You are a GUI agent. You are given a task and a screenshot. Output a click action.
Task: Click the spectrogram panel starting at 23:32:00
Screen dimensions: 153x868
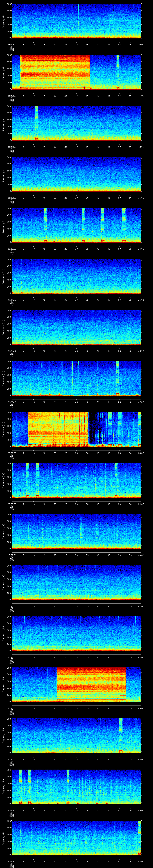77,174
